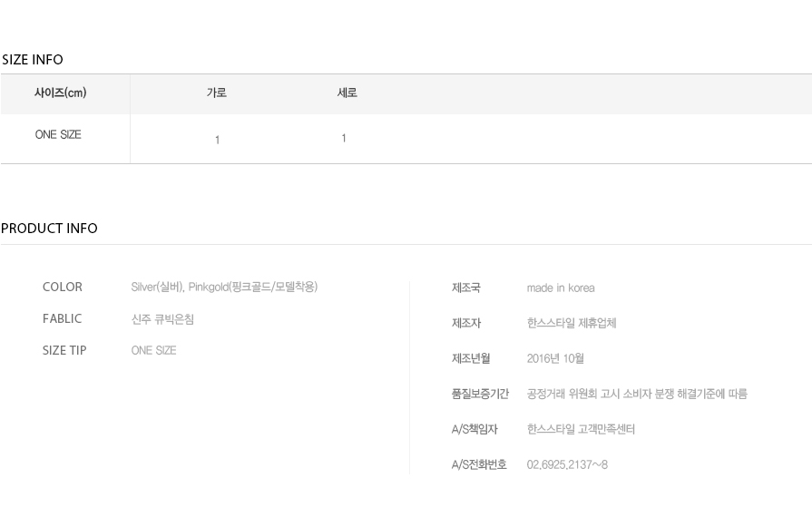Select the ONE SIZE row label
This screenshot has height=517, width=812.
pos(58,134)
